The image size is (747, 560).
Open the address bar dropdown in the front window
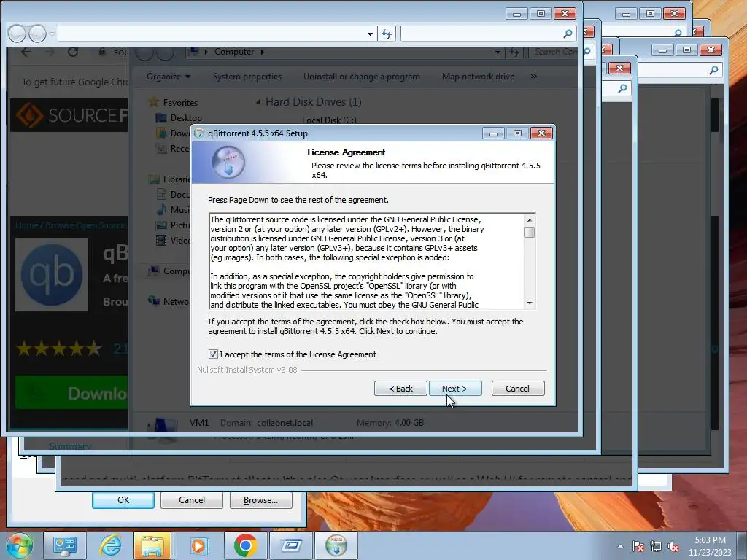(x=370, y=34)
